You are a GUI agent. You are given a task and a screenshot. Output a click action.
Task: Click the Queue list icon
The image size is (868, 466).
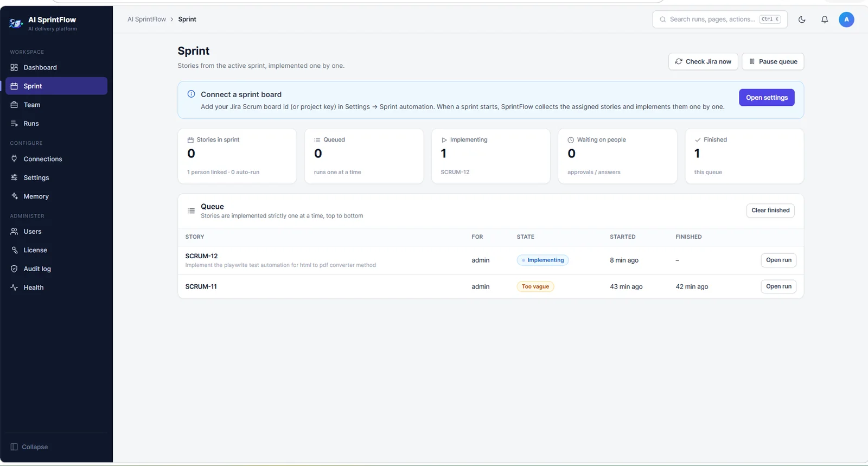click(191, 210)
